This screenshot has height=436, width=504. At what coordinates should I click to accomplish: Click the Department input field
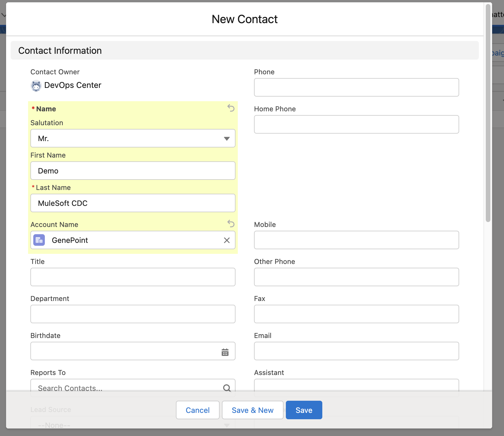133,314
